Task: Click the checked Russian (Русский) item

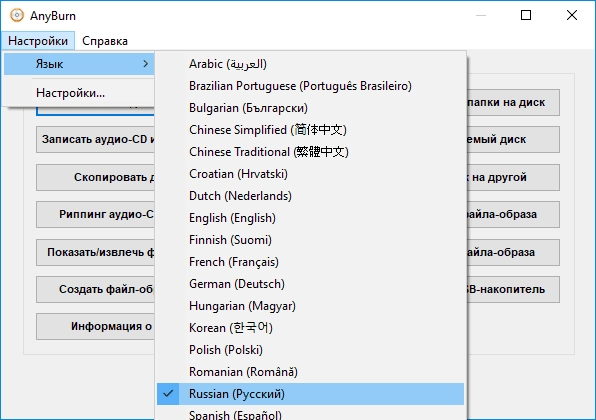Action: click(310, 394)
